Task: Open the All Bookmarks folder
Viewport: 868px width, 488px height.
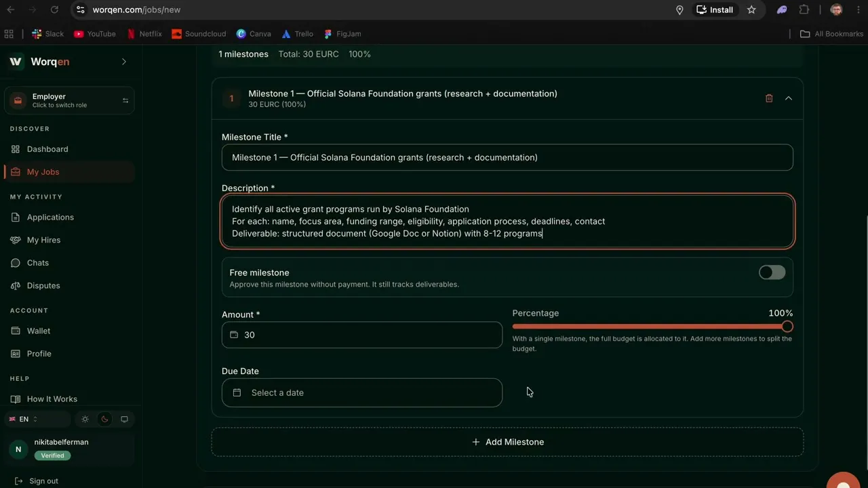Action: click(831, 34)
